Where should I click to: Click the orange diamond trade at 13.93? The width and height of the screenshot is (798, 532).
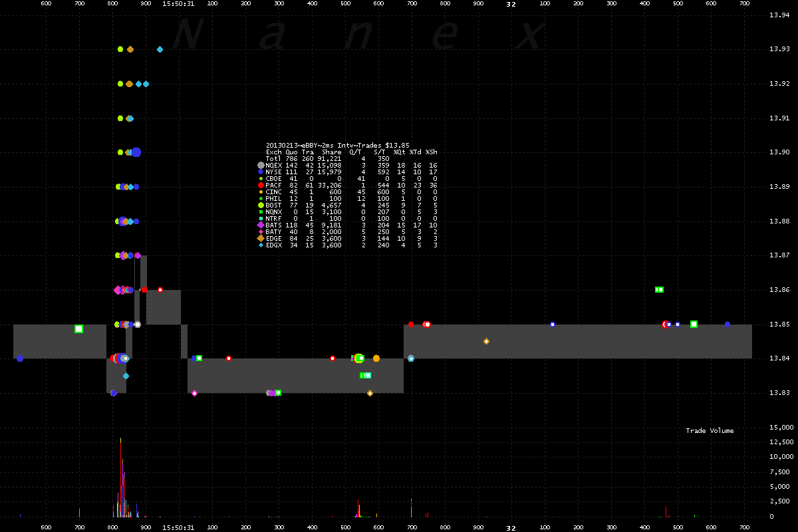pos(130,49)
